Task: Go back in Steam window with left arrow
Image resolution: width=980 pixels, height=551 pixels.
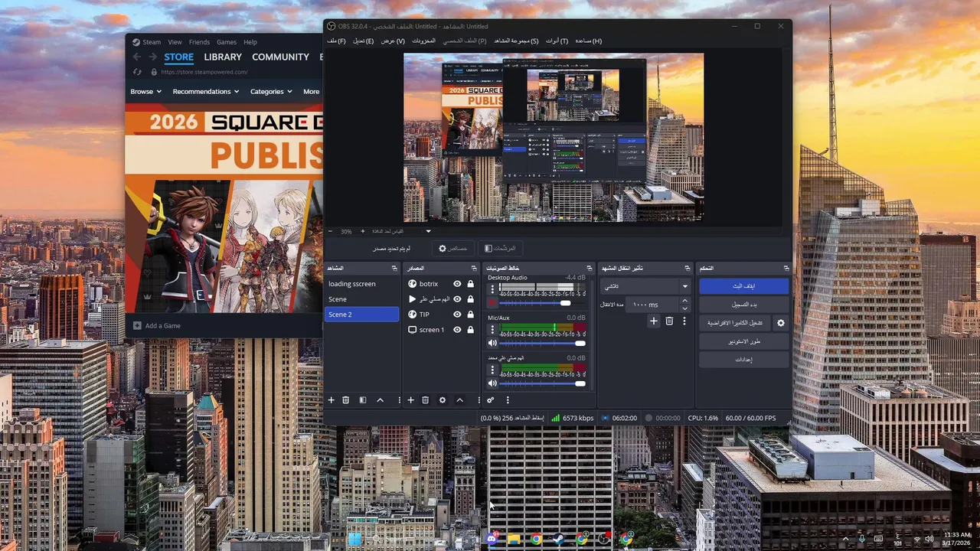Action: pyautogui.click(x=136, y=57)
